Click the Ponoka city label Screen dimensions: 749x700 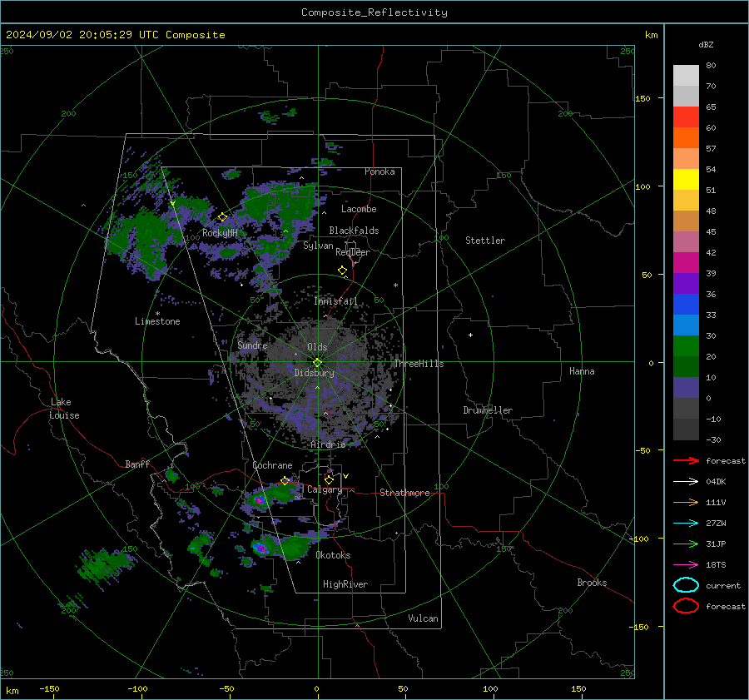click(379, 171)
